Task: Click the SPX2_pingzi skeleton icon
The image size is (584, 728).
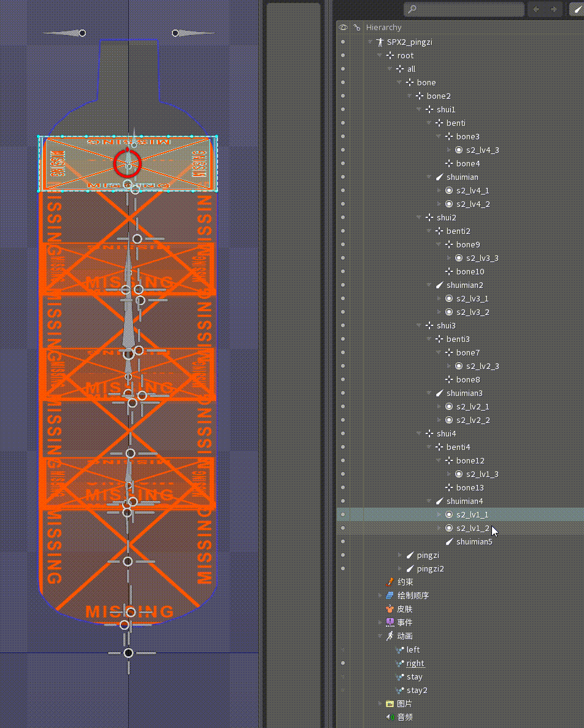Action: (380, 42)
